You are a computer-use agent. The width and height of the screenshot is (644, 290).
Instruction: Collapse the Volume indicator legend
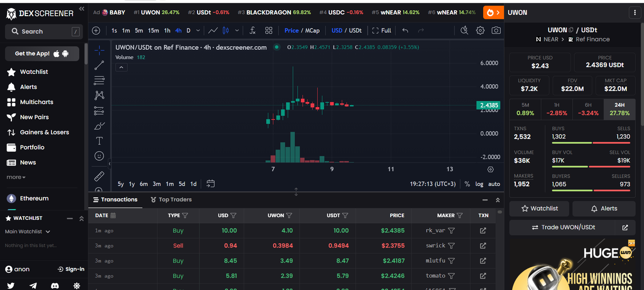point(121,68)
